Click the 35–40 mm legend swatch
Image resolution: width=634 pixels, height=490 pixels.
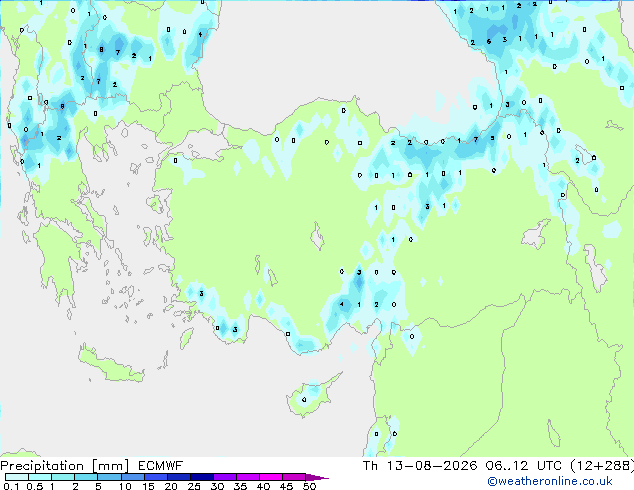coord(247,477)
